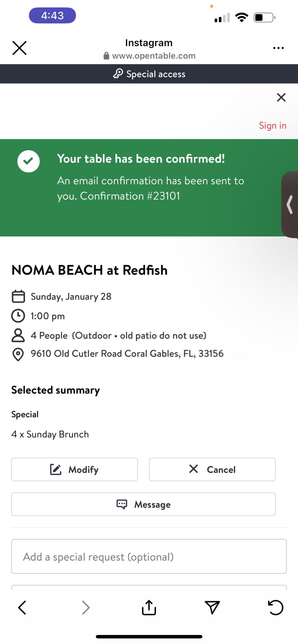Tap the share icon in bottom toolbar
The height and width of the screenshot is (644, 298).
pyautogui.click(x=149, y=608)
